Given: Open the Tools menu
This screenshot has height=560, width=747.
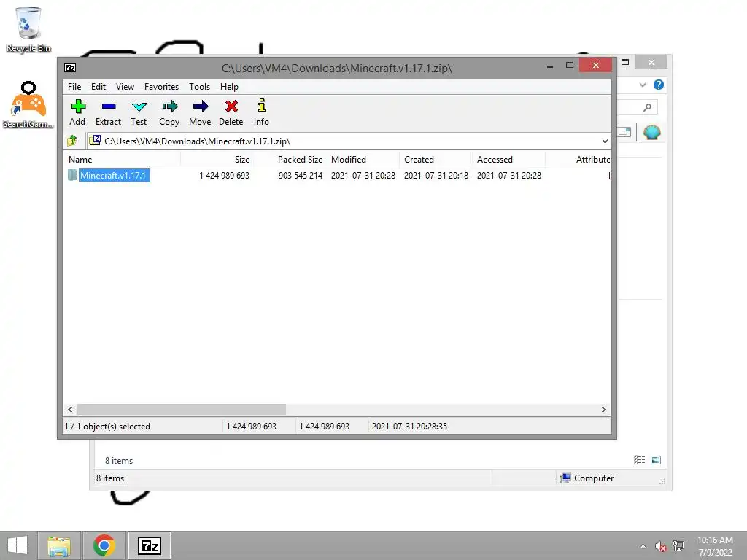Looking at the screenshot, I should tap(199, 87).
